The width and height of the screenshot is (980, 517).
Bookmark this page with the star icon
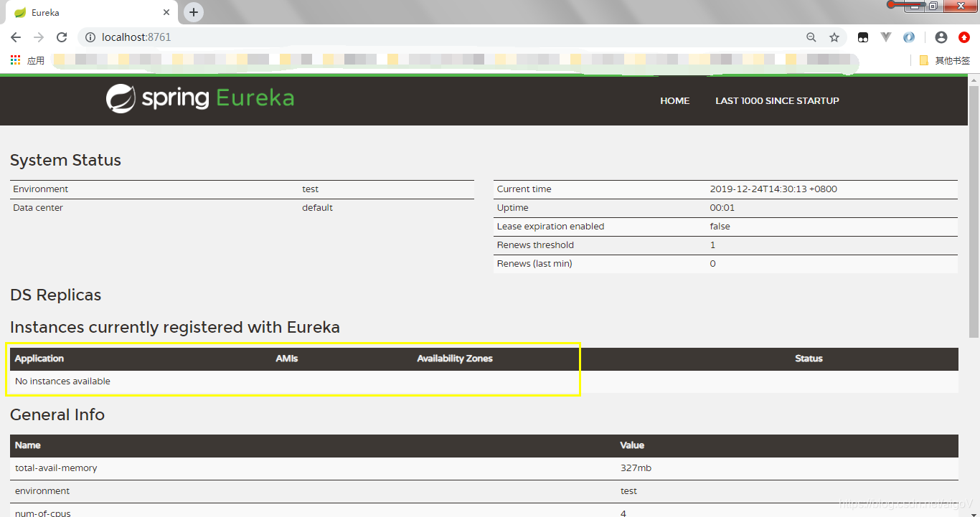point(834,37)
